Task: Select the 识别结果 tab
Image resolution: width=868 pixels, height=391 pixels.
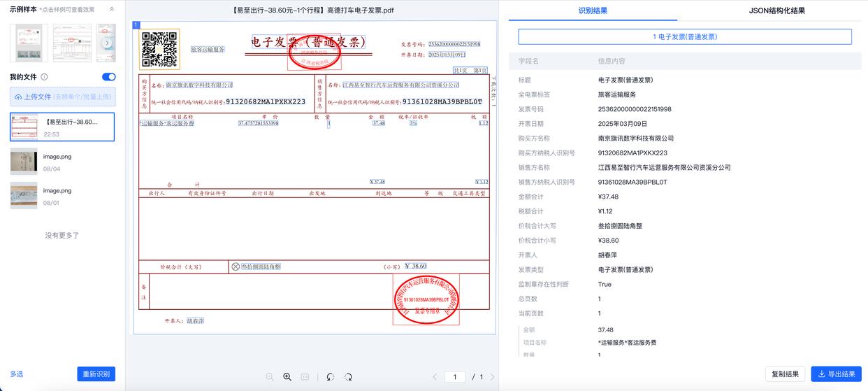Action: tap(593, 10)
